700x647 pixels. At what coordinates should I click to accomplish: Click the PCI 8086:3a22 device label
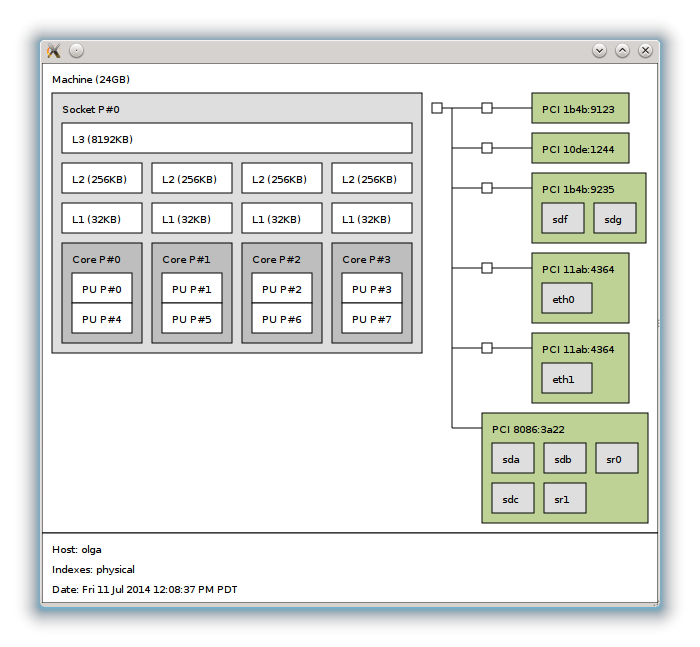(526, 430)
